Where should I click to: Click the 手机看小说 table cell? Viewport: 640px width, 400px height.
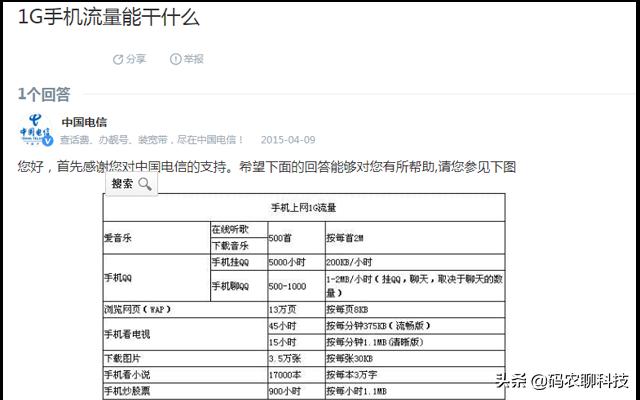coord(185,375)
